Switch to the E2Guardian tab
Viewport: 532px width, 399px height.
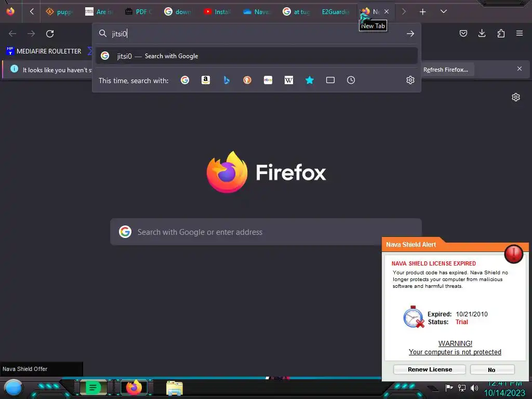336,12
